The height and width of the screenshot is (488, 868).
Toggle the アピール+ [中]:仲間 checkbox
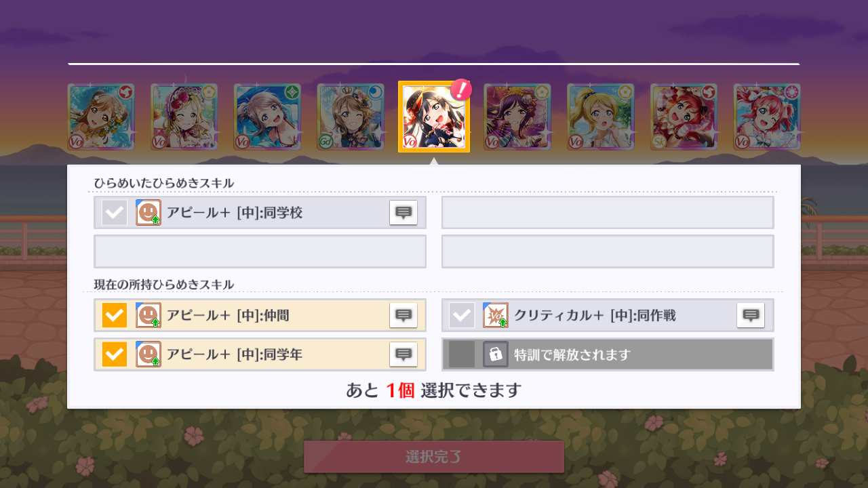point(115,315)
